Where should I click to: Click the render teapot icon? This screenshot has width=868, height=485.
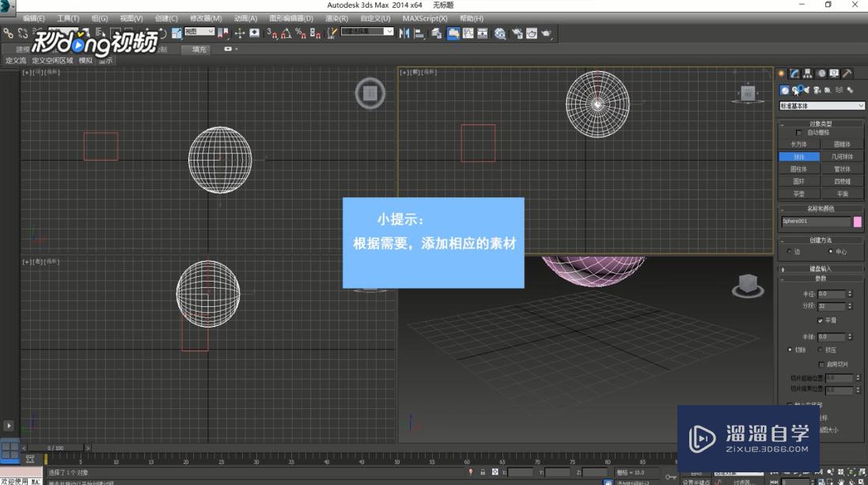546,33
